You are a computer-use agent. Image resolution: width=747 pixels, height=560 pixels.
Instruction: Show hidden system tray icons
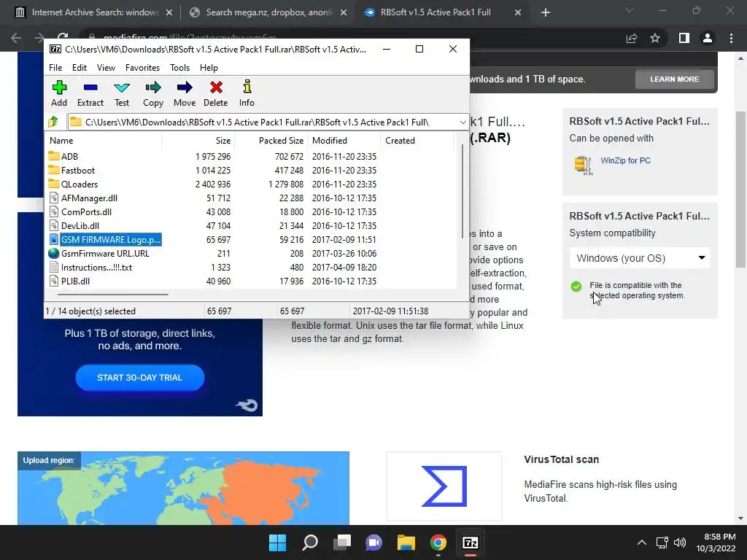point(642,542)
